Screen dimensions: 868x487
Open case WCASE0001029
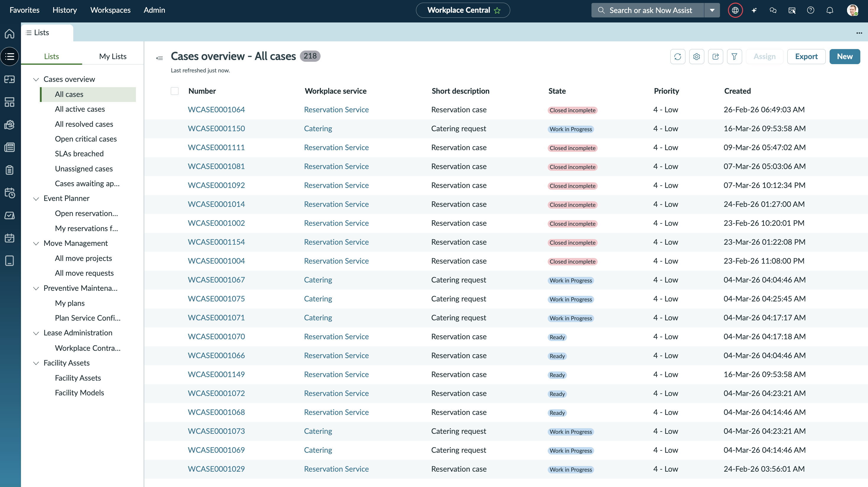(x=216, y=469)
